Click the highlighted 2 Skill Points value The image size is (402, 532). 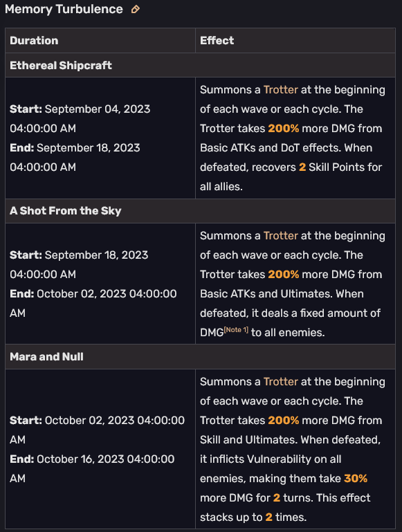(x=302, y=167)
